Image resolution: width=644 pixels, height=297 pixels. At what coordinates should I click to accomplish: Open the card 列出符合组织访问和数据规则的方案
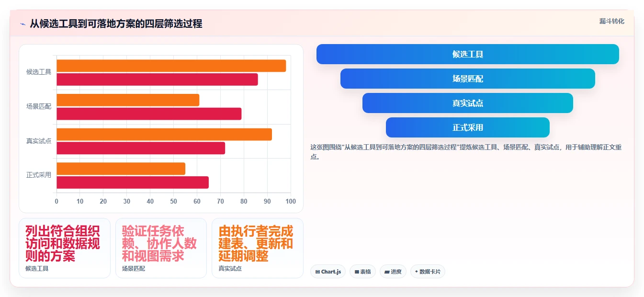[65, 248]
